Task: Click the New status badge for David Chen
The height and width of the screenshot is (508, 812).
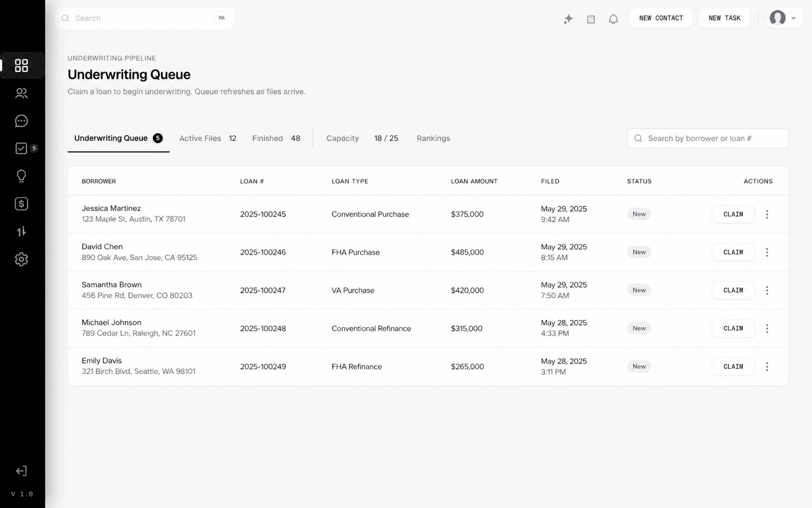Action: point(639,252)
